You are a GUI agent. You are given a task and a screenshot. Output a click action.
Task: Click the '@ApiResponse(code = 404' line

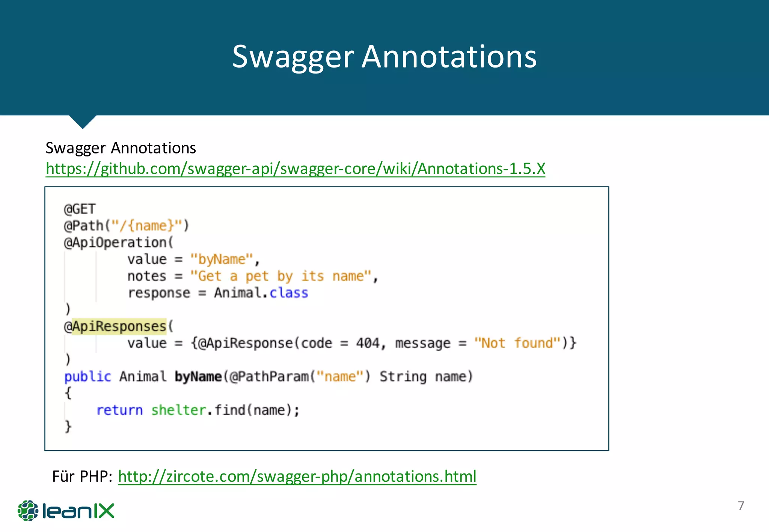click(x=352, y=343)
